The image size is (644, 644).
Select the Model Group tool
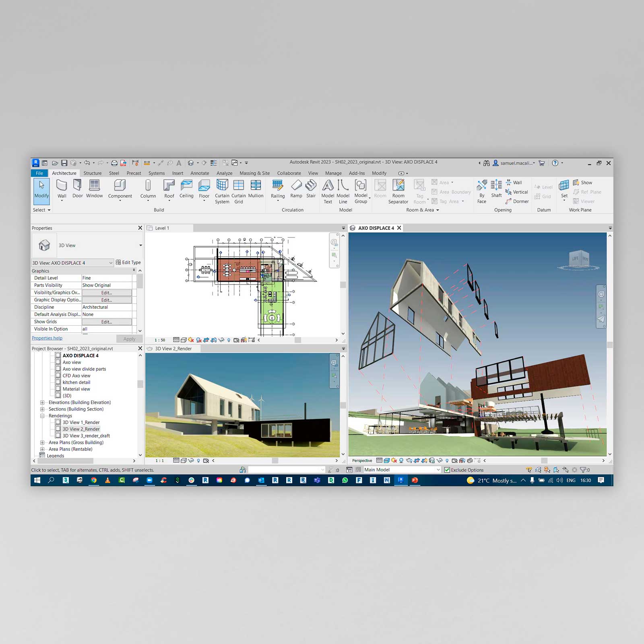tap(361, 192)
